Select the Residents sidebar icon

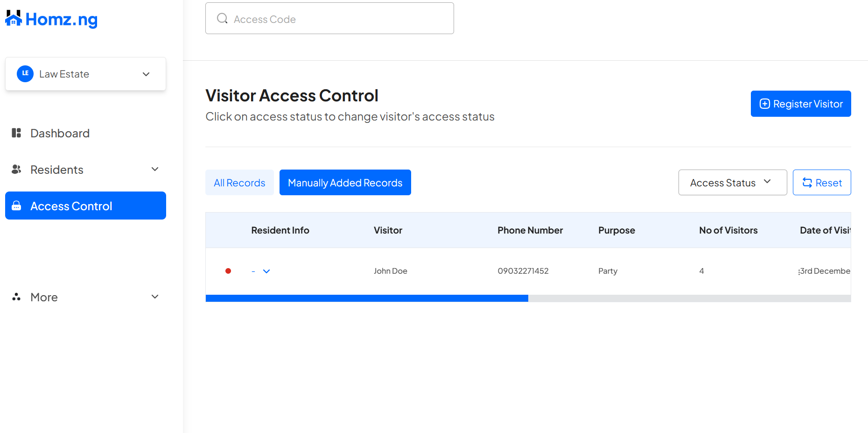pos(16,169)
